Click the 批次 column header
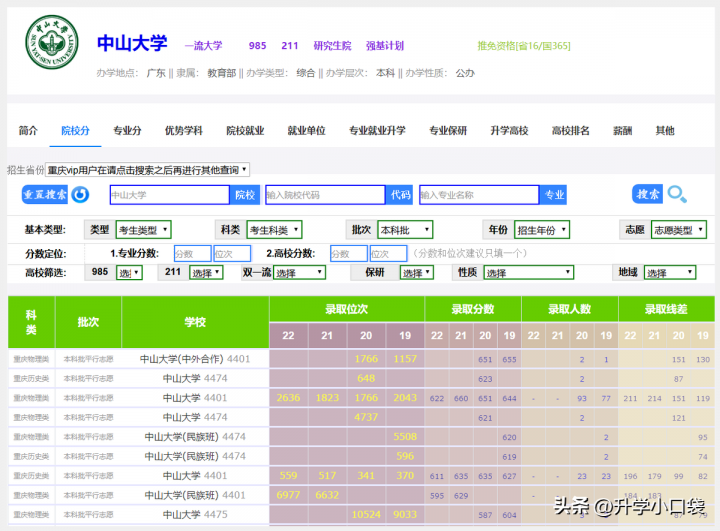Viewport: 720px width, 531px height. tap(88, 322)
